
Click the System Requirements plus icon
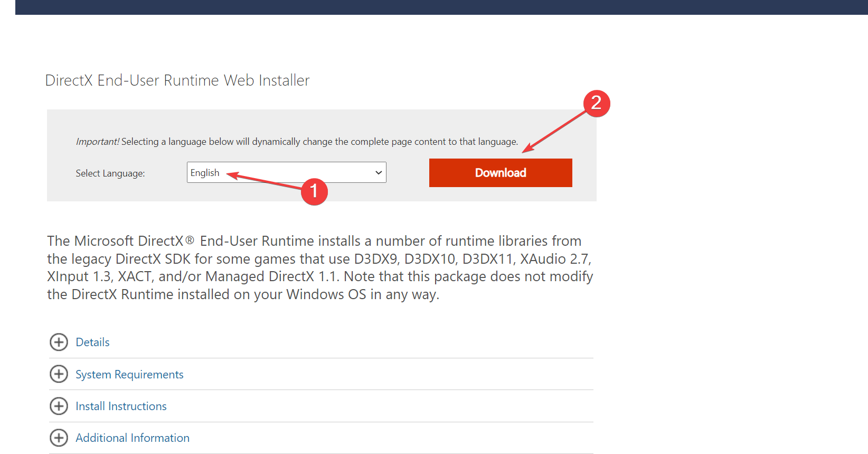[59, 374]
